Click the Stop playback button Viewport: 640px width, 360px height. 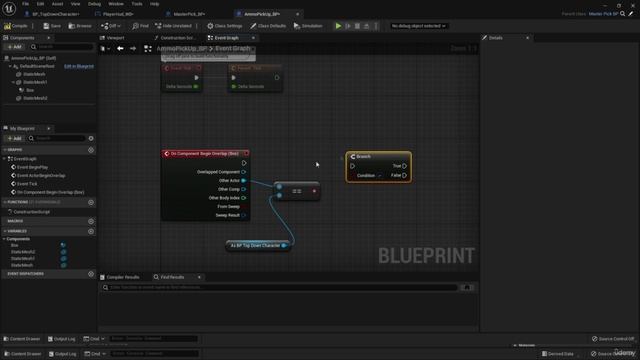coord(357,26)
